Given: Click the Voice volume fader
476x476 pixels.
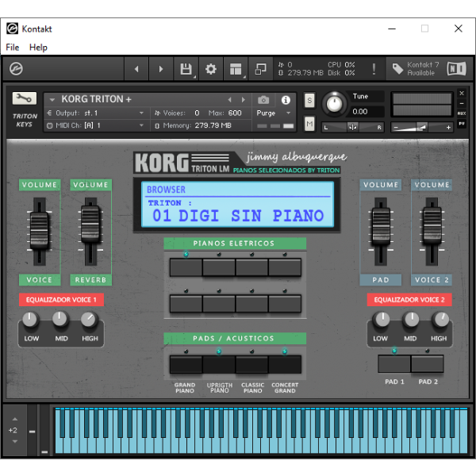Looking at the screenshot, I should pos(39,231).
